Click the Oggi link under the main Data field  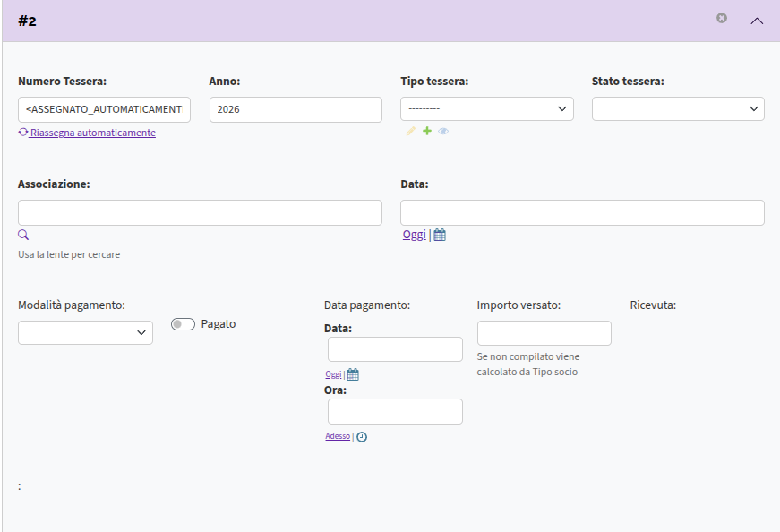[415, 235]
